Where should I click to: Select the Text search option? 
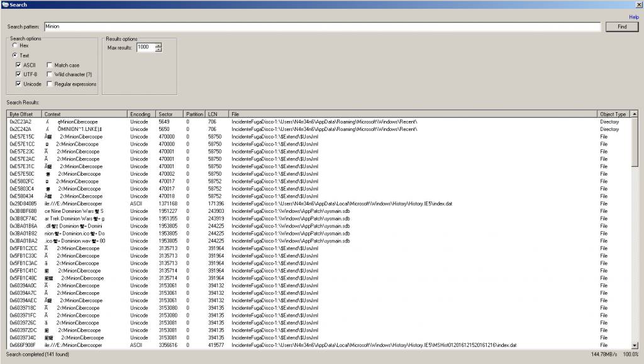coord(14,55)
